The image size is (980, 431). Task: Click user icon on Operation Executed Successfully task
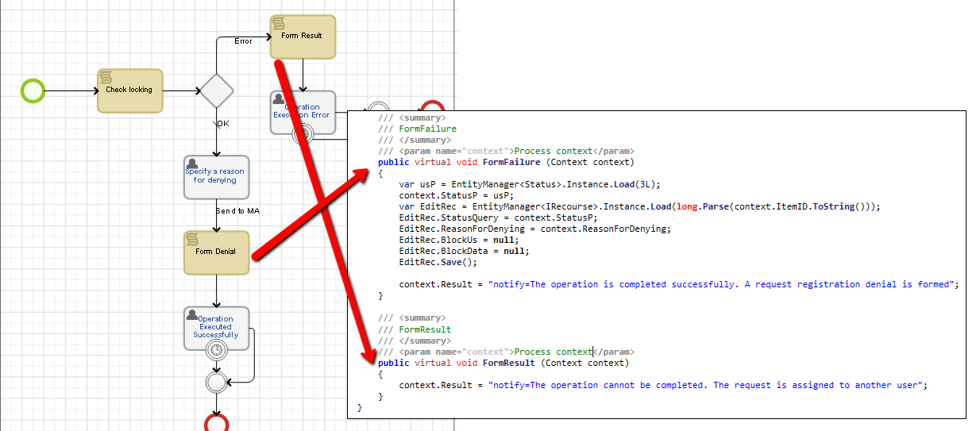(x=191, y=315)
